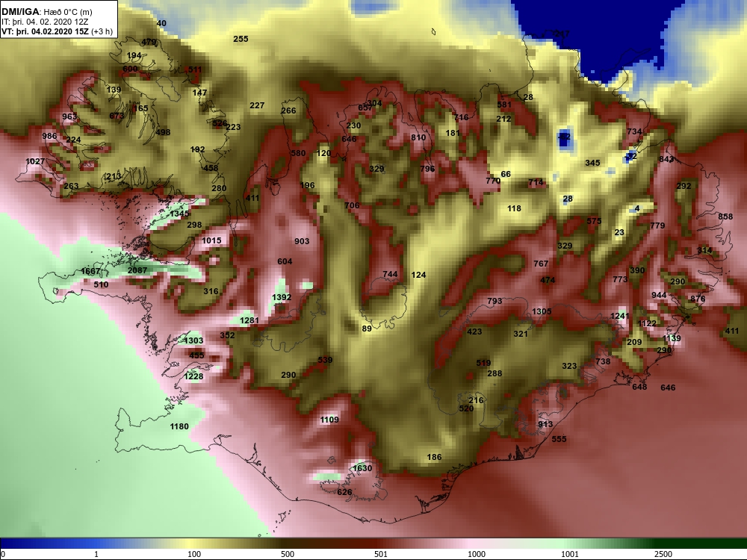Image resolution: width=747 pixels, height=560 pixels.
Task: Select the 1630 map value
Action: click(x=362, y=468)
